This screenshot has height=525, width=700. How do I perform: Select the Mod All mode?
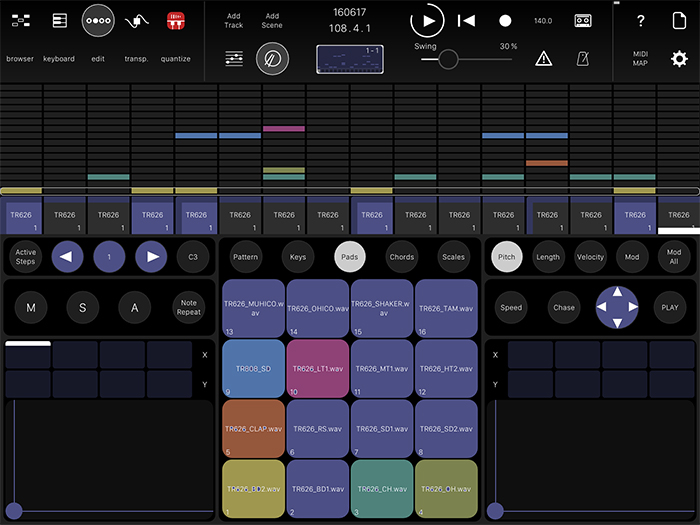tap(674, 257)
